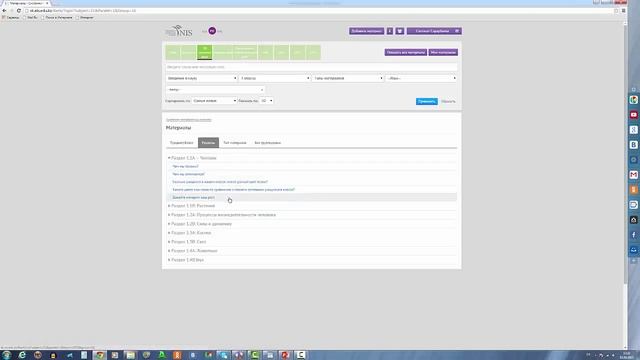Click the VK 'B' icon in right sidebar
Screen dimensions: 640x360
(633, 145)
